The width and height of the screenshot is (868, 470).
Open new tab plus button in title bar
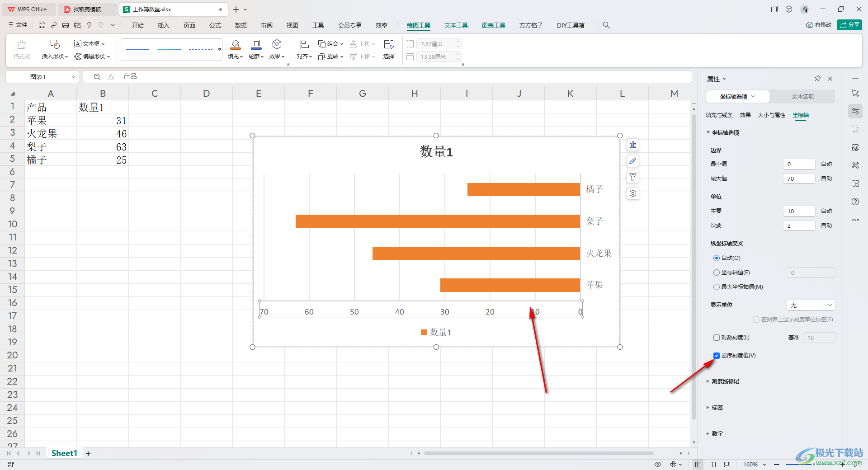236,9
